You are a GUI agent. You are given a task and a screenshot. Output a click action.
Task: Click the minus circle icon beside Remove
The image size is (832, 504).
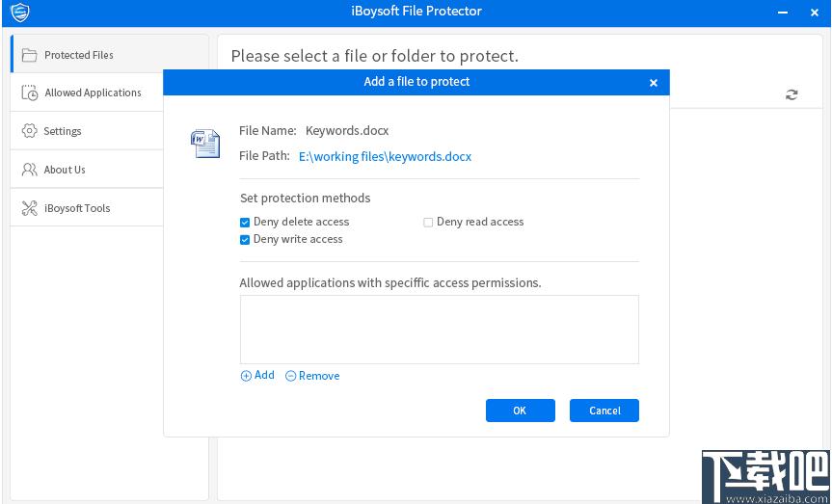pos(290,376)
